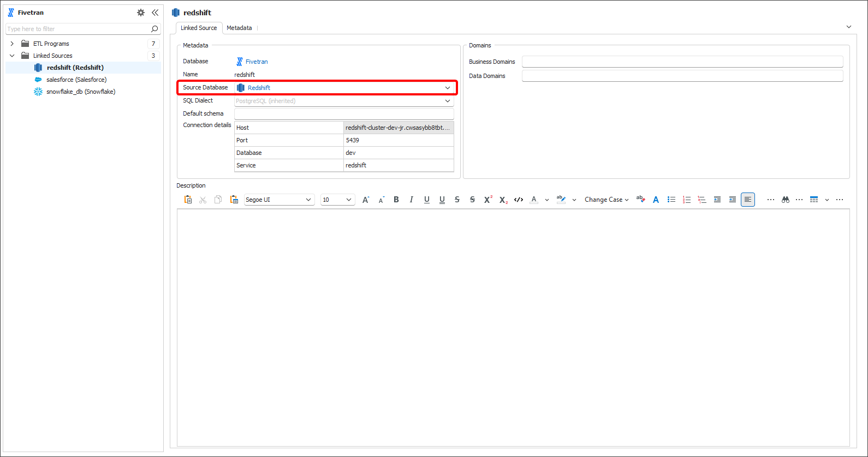Click the redshift icon in the page title

[176, 13]
